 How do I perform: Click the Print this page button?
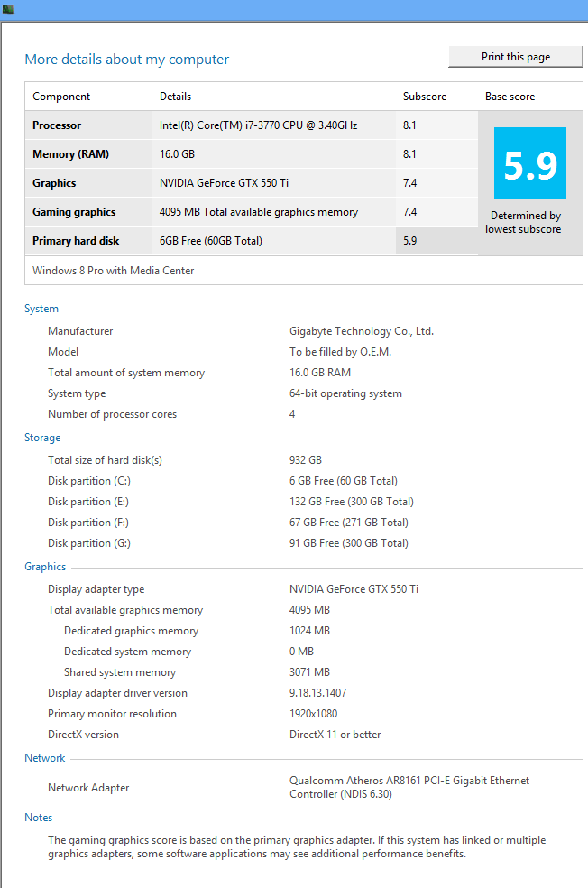point(515,57)
